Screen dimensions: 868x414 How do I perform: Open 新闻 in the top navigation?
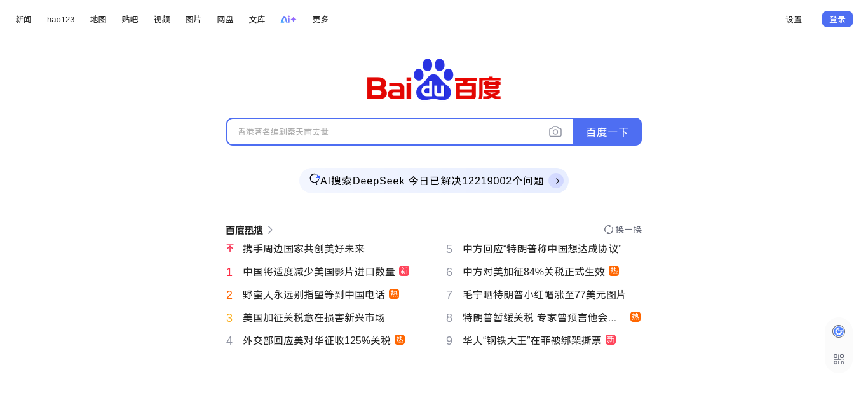click(x=24, y=19)
